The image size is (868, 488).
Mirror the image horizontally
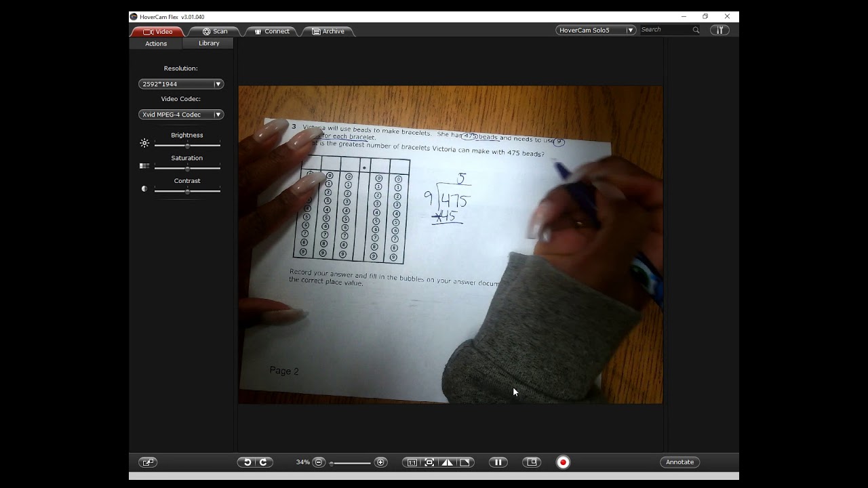(x=447, y=462)
